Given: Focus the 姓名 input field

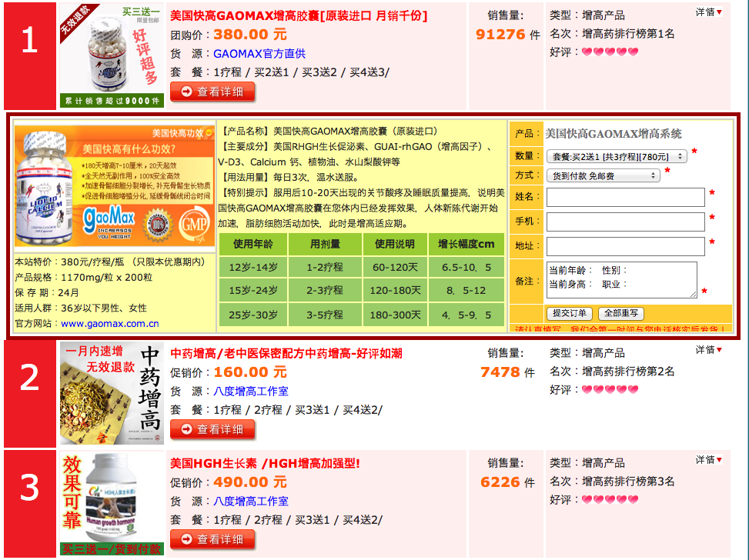Looking at the screenshot, I should click(626, 197).
